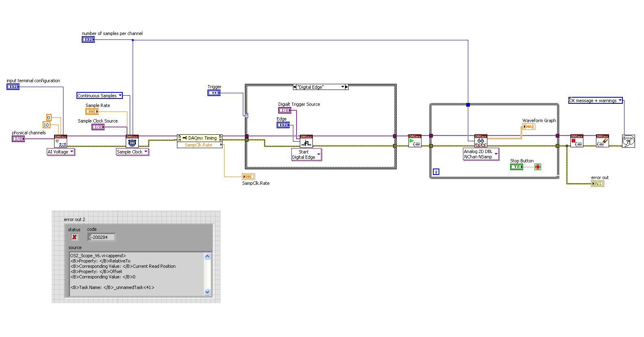Screen dimensions: 644x337
Task: Open the Analog 2D DBL NChan NSamp selector
Action: click(x=481, y=154)
